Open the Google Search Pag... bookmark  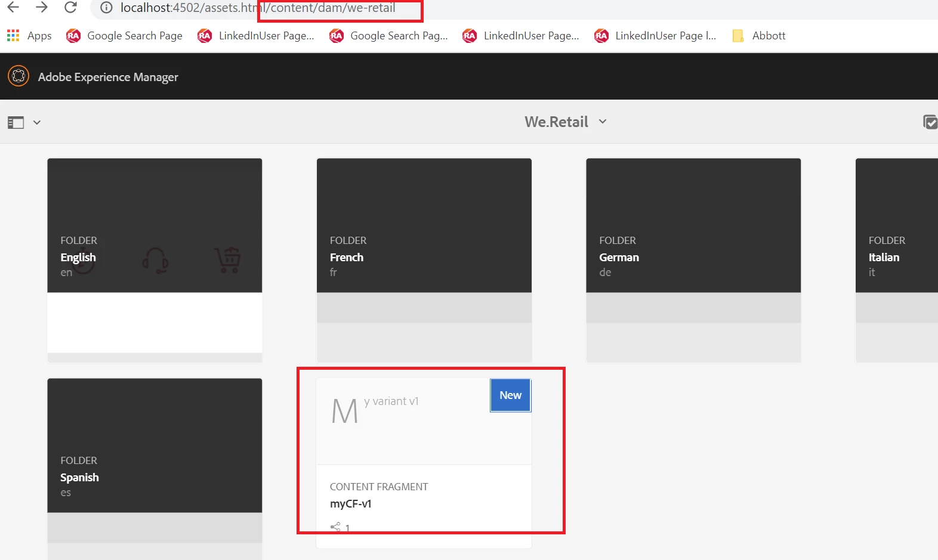(x=388, y=36)
